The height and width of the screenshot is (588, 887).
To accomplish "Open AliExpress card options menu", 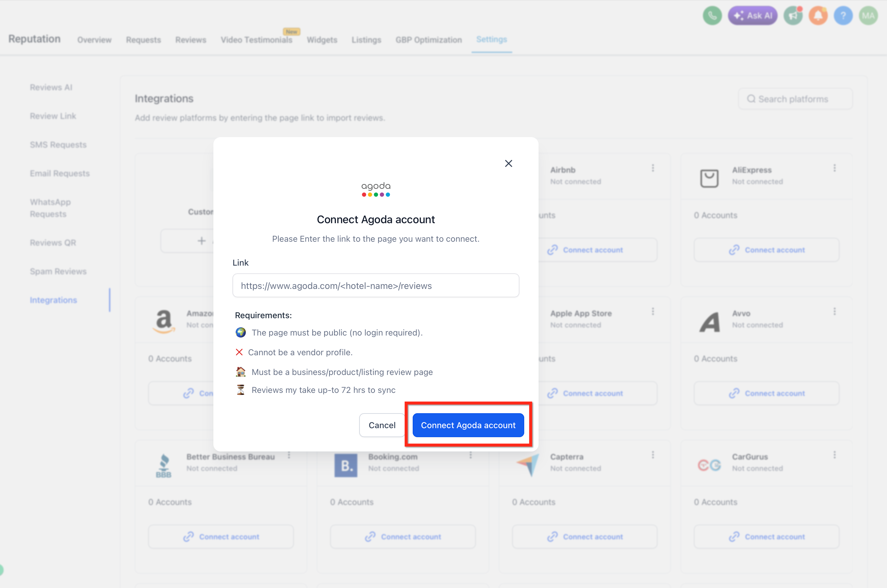I will tap(834, 168).
